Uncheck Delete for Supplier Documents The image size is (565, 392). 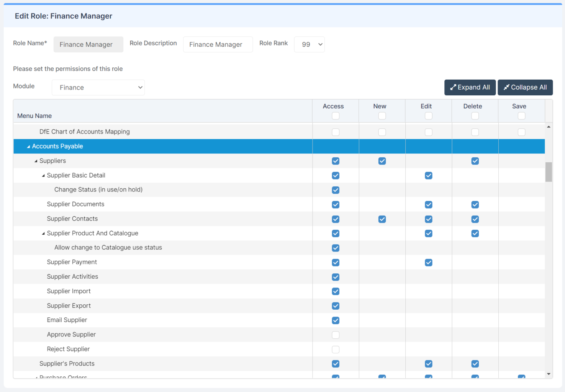click(x=475, y=204)
